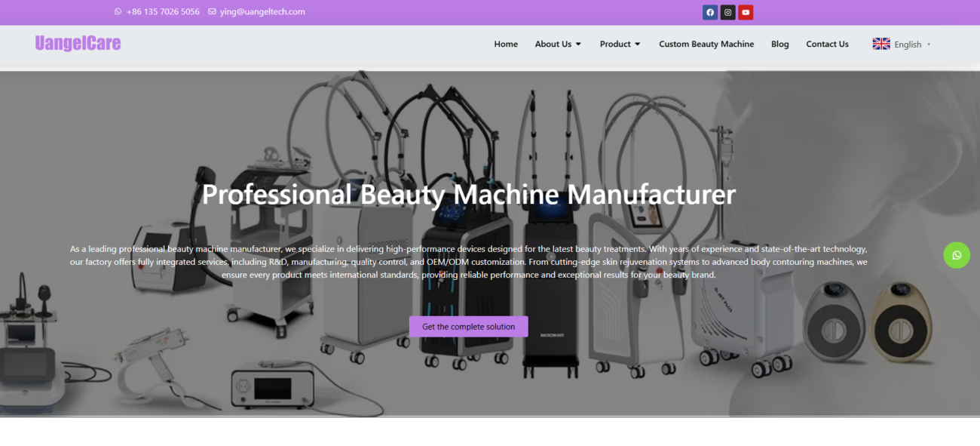
Task: Open the English language dropdown
Action: click(x=908, y=44)
